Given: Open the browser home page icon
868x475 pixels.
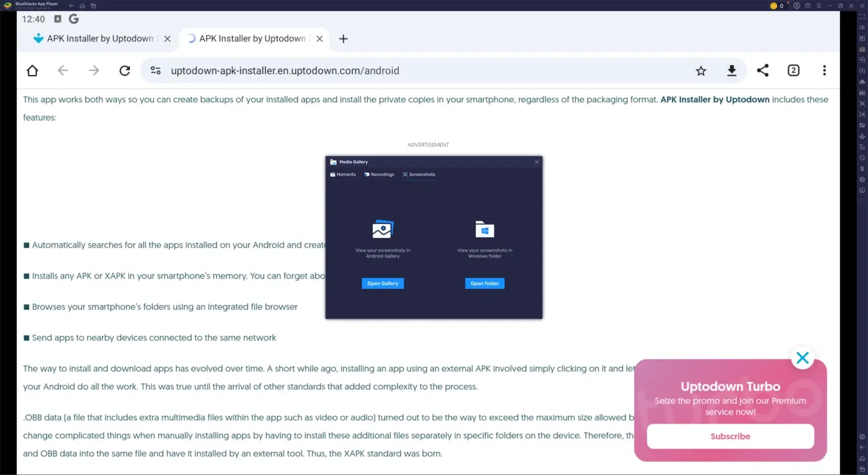Looking at the screenshot, I should coord(32,70).
